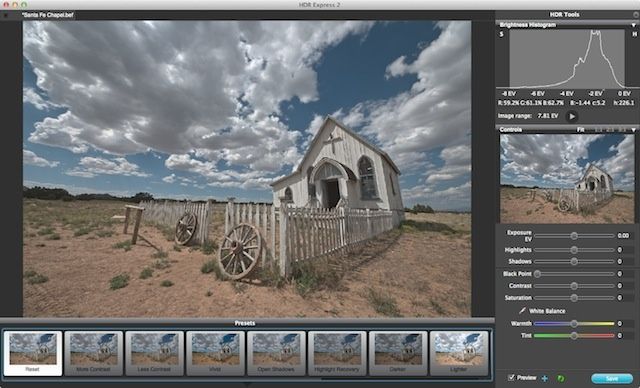Click the Controls navigator preview thumbnail

click(567, 179)
